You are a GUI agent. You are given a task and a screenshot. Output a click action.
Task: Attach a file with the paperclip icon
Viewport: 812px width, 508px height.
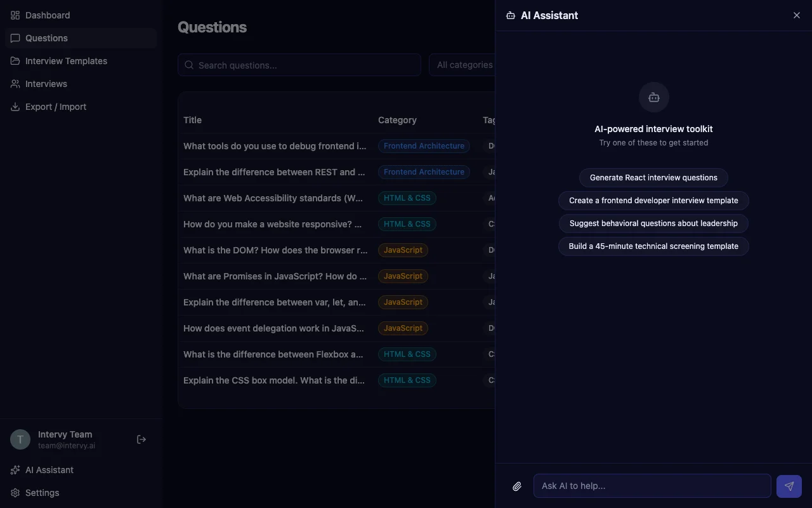(516, 486)
